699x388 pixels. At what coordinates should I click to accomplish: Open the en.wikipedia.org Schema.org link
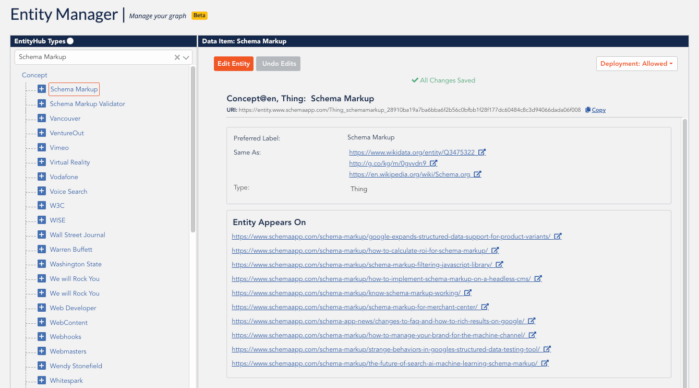coord(410,174)
